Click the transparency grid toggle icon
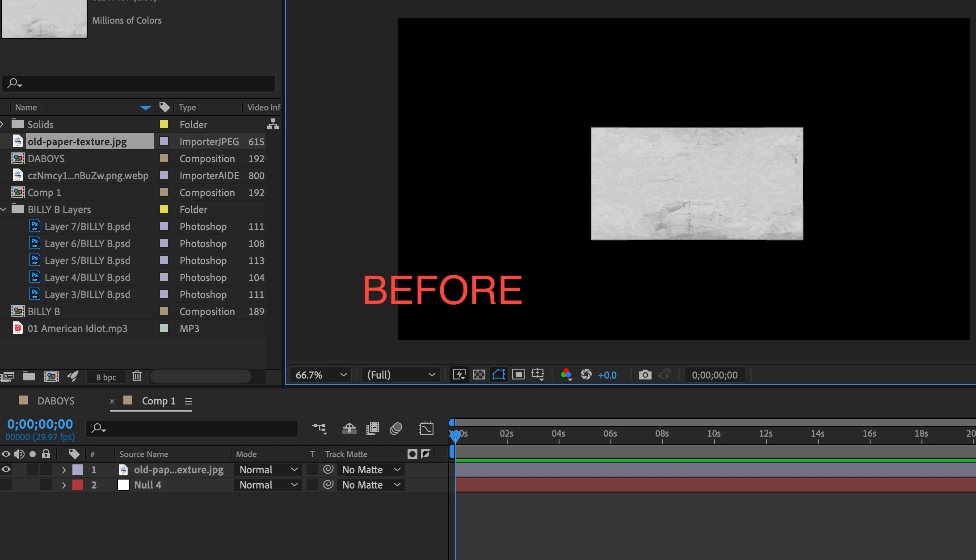The width and height of the screenshot is (976, 560). (479, 375)
